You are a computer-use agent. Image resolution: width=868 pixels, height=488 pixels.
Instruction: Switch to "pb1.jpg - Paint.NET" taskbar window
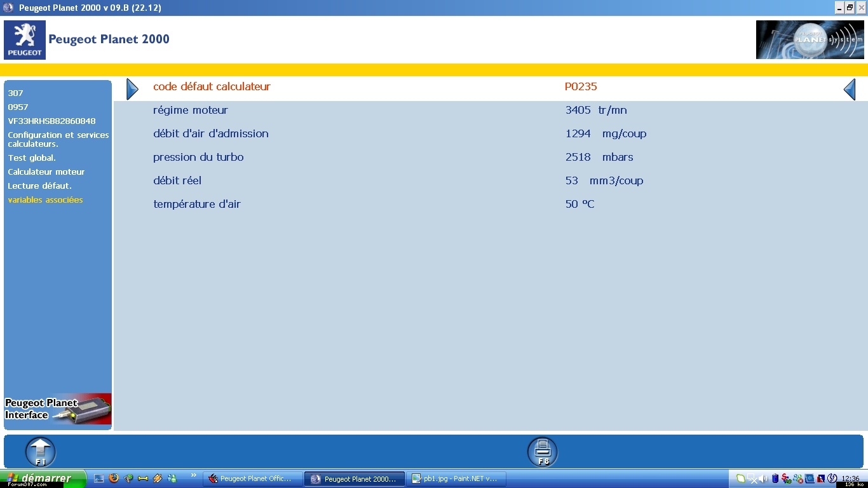(x=456, y=479)
